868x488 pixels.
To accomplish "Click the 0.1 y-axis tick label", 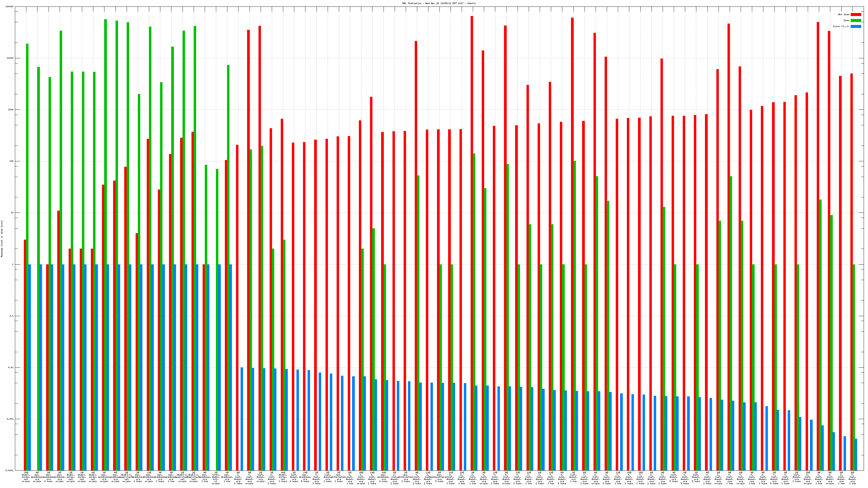I will (x=11, y=316).
